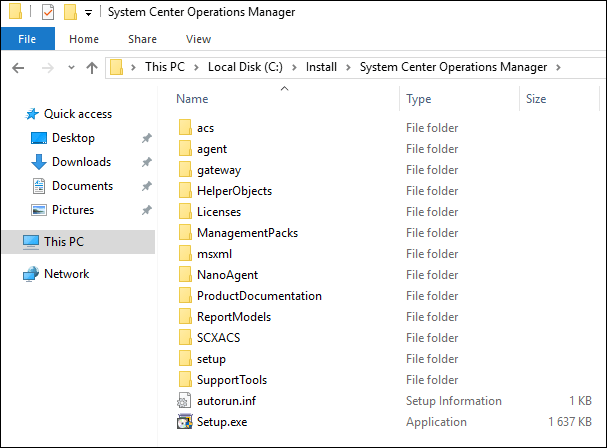Click the Documents icon in sidebar

pos(39,186)
